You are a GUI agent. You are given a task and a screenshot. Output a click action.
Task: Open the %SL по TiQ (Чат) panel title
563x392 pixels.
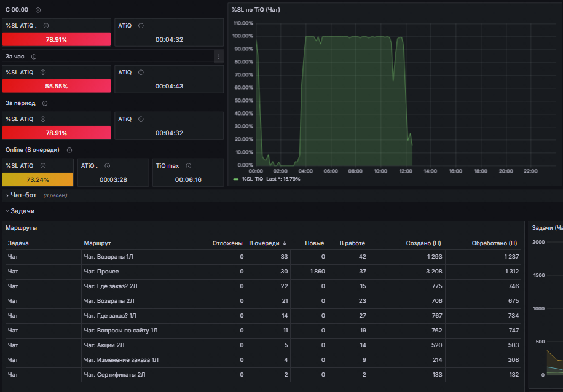click(256, 10)
